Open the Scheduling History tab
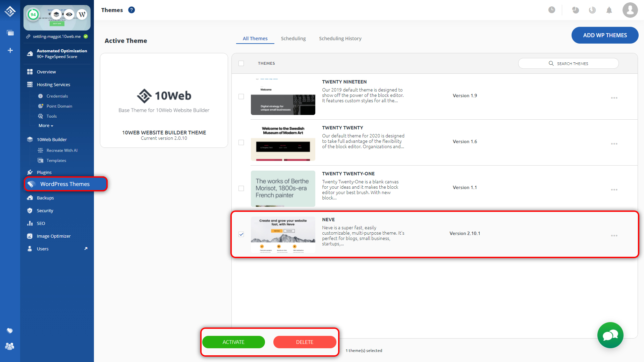This screenshot has height=362, width=644. click(x=340, y=39)
